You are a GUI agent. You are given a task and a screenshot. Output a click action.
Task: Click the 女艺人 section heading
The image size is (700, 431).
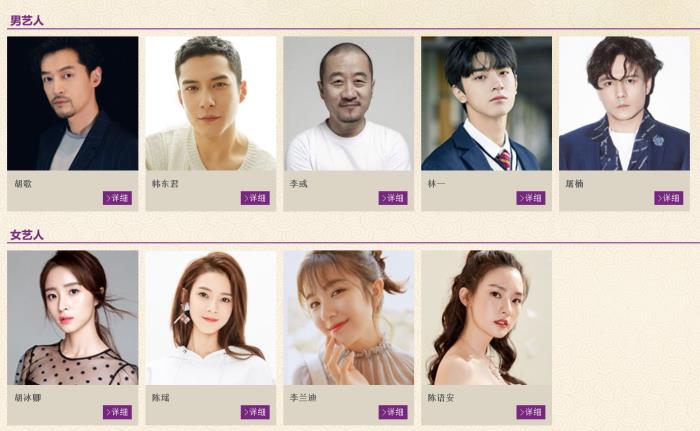[27, 235]
